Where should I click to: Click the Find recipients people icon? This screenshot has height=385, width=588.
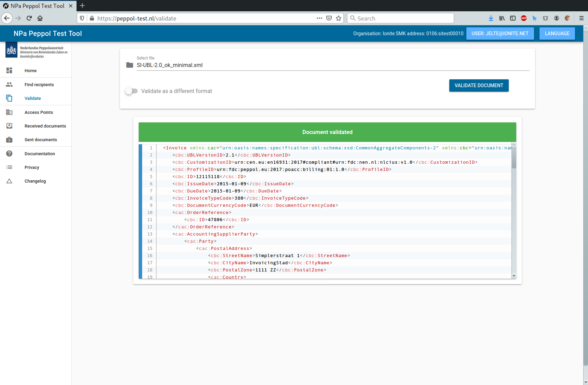coord(9,84)
